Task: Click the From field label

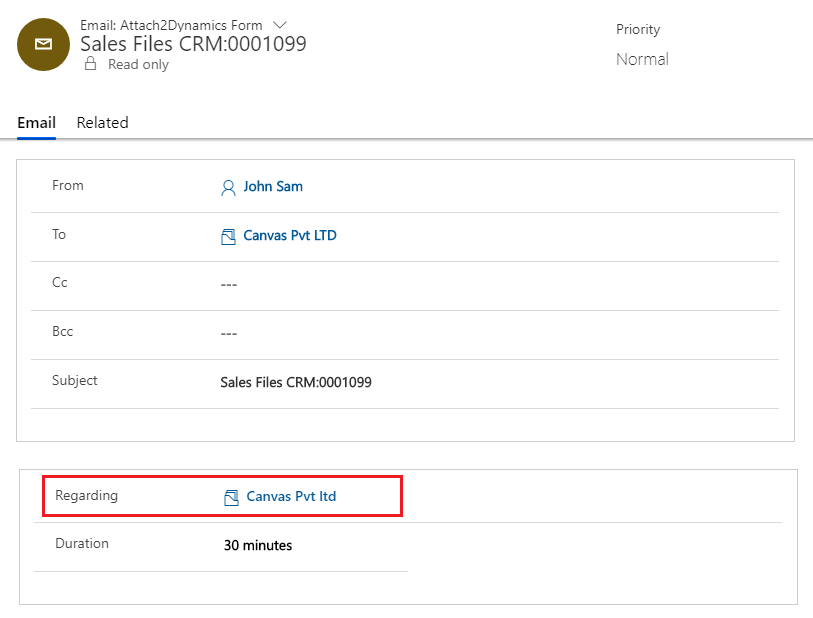Action: (68, 185)
